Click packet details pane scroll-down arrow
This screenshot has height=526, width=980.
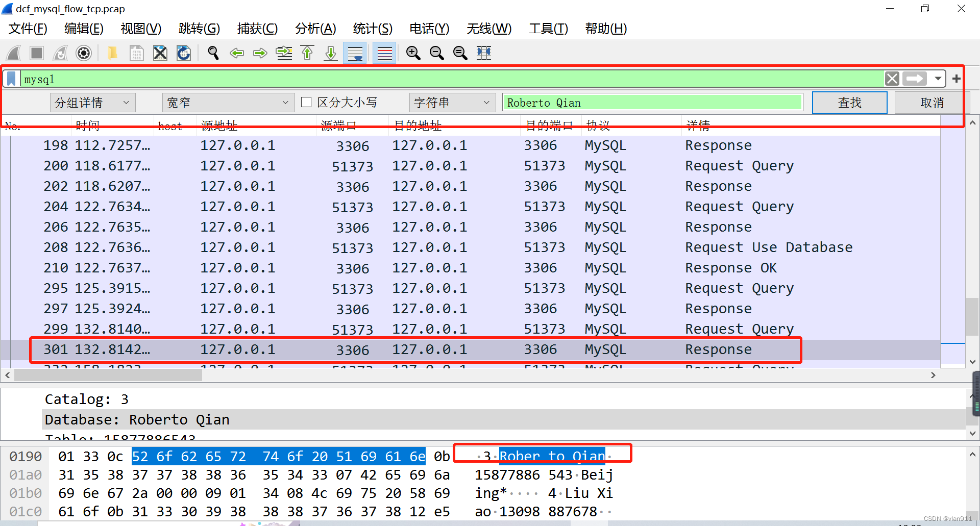(972, 433)
